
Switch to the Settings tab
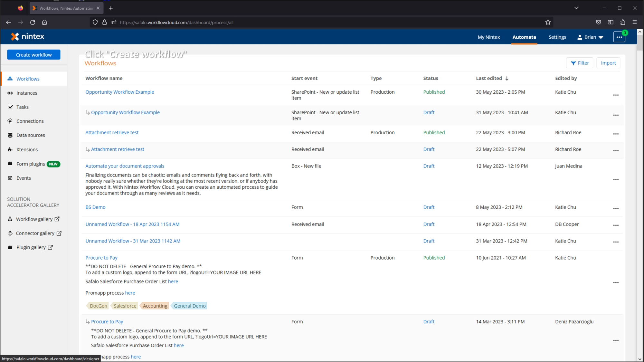coord(557,37)
